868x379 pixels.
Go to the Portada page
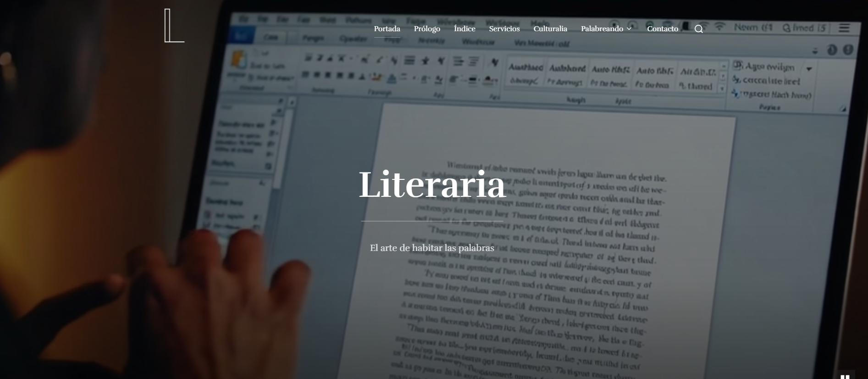[x=387, y=28]
